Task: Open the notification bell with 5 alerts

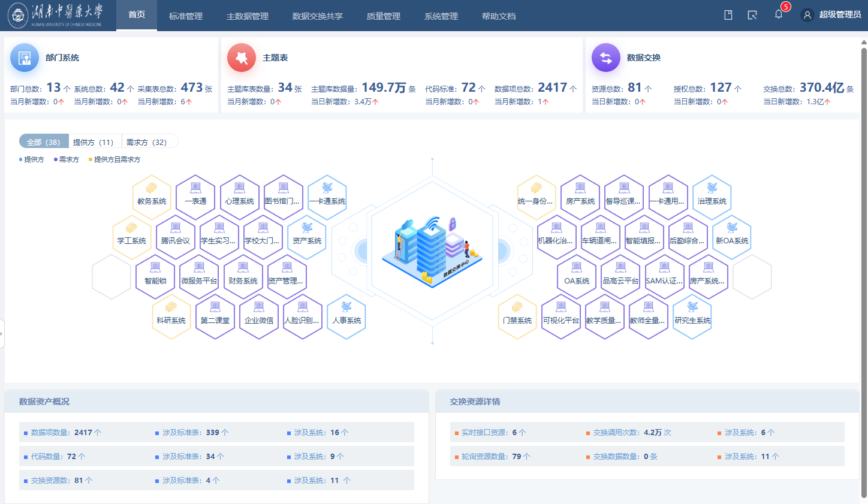Action: click(779, 14)
